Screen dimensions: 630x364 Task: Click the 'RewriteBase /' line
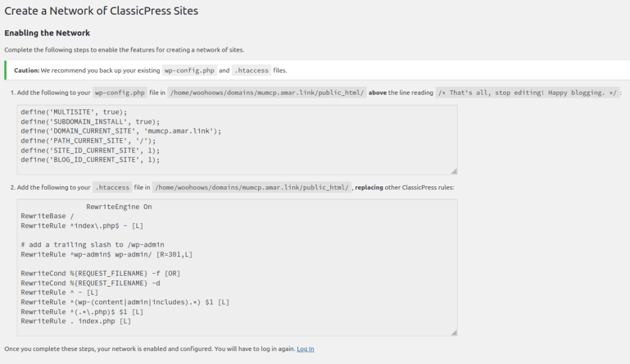pos(47,216)
